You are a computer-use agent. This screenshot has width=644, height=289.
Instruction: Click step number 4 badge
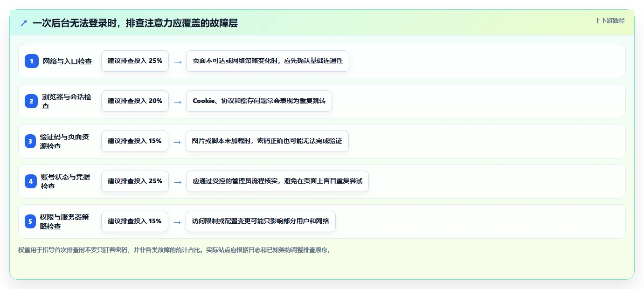click(31, 181)
